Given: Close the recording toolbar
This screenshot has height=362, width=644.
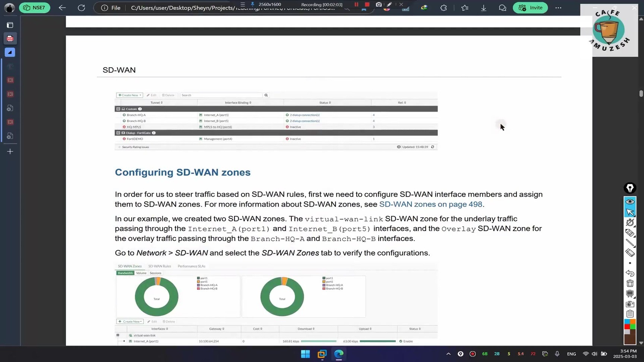Looking at the screenshot, I should click(x=401, y=4).
